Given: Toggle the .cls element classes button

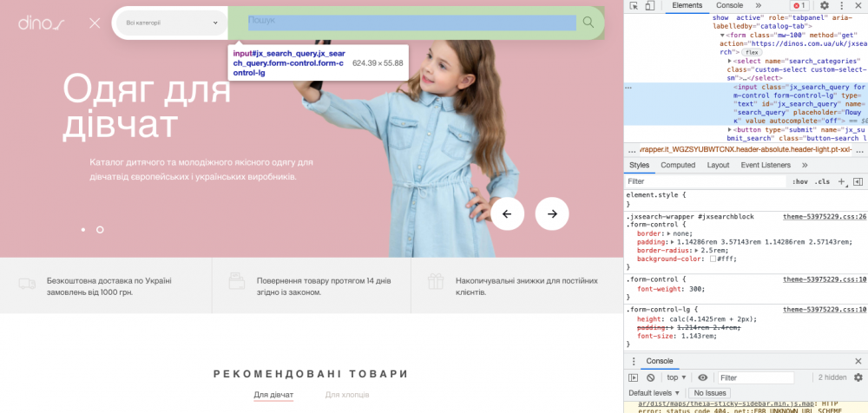Looking at the screenshot, I should (823, 181).
